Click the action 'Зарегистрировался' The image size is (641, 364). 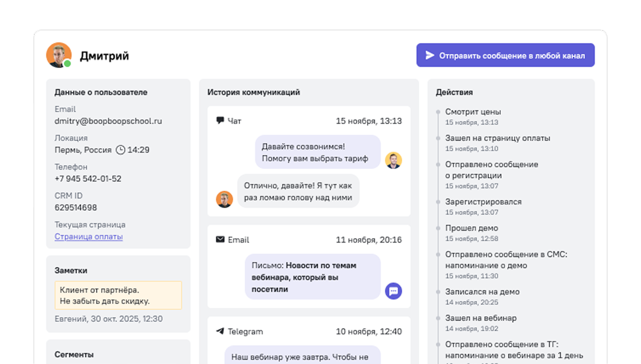tap(483, 201)
